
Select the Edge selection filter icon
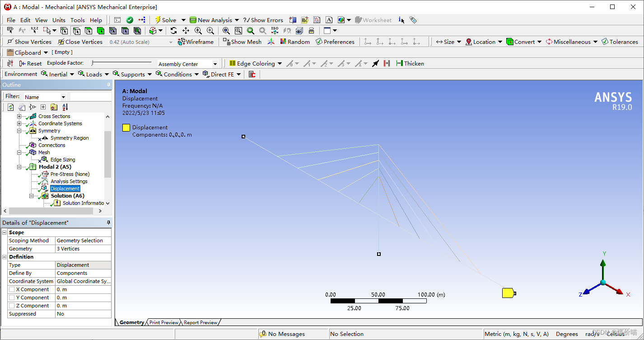pyautogui.click(x=77, y=31)
